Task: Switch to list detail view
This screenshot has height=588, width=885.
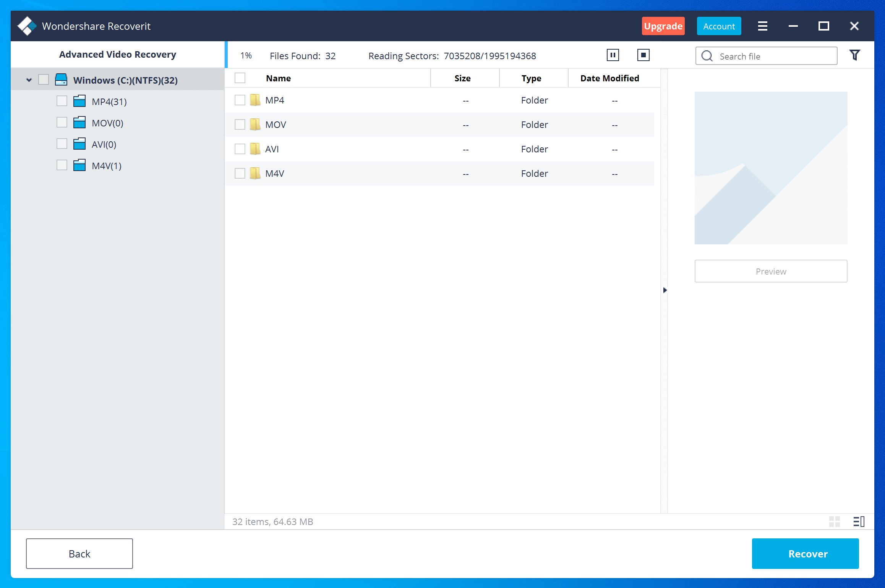Action: coord(859,522)
